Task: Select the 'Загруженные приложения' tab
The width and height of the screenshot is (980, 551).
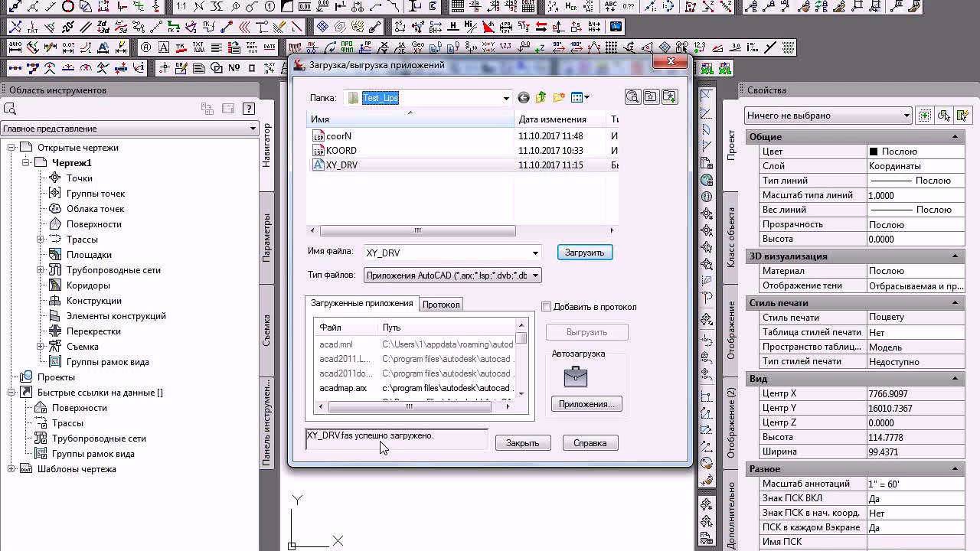Action: (x=362, y=304)
